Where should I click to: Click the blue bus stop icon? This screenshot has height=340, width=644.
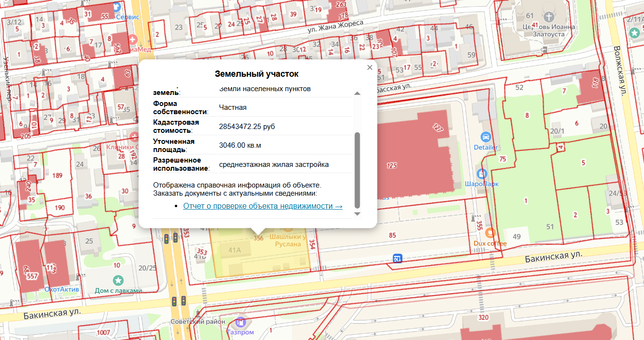(397, 258)
